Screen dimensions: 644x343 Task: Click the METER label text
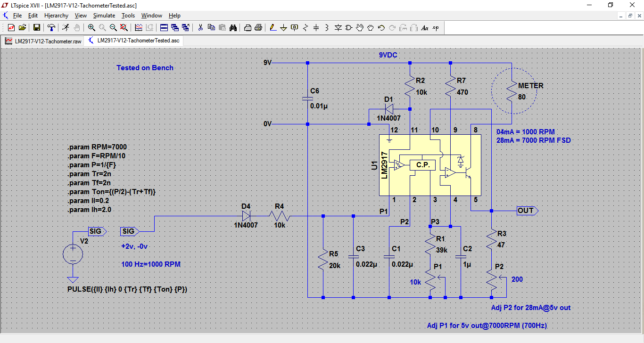tap(531, 86)
